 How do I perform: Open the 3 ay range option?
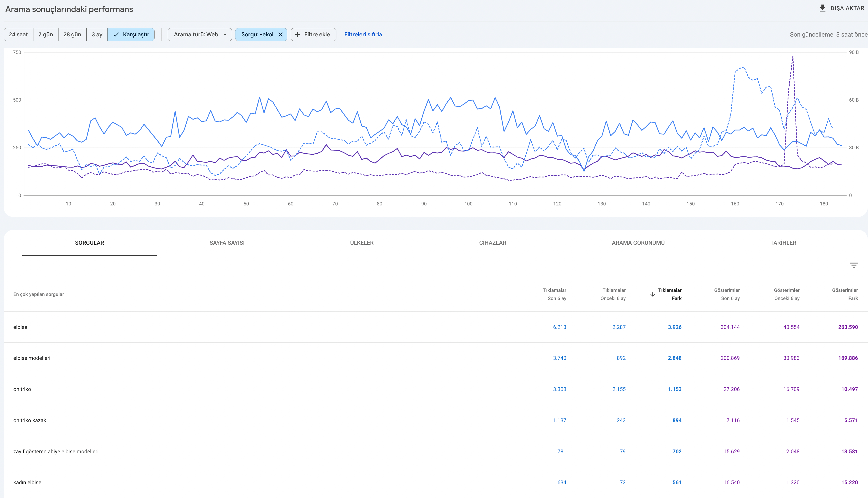click(x=97, y=35)
